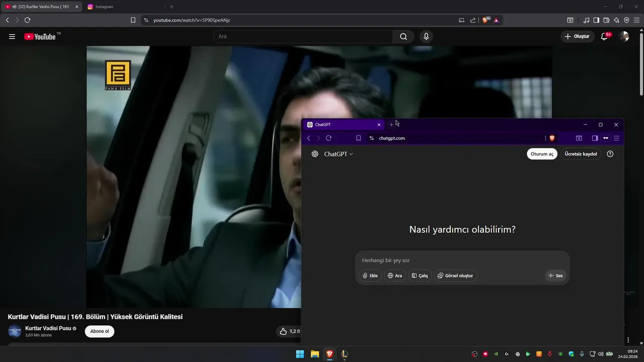This screenshot has width=644, height=362.
Task: Open the Kurtlar Vadisi Pusu channel avatar
Action: point(15,331)
